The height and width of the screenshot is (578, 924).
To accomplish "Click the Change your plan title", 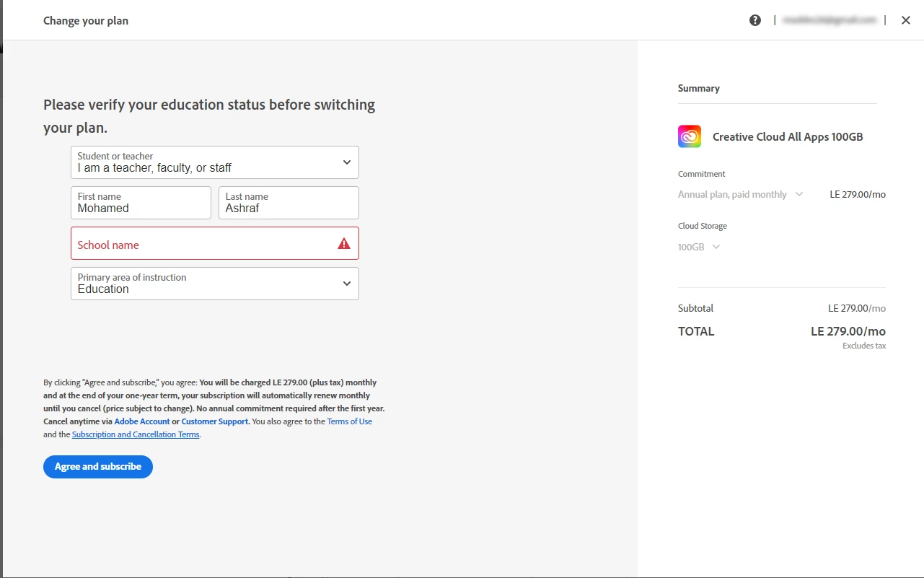I will click(x=86, y=21).
